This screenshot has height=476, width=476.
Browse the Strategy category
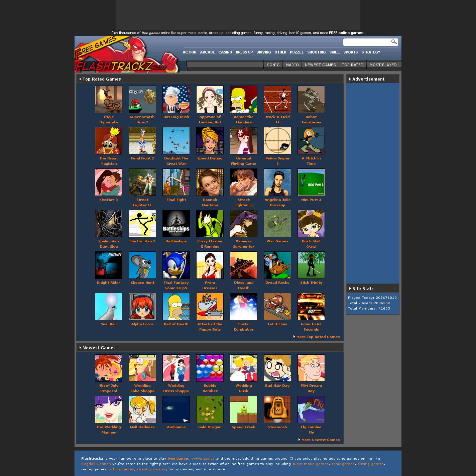click(371, 52)
